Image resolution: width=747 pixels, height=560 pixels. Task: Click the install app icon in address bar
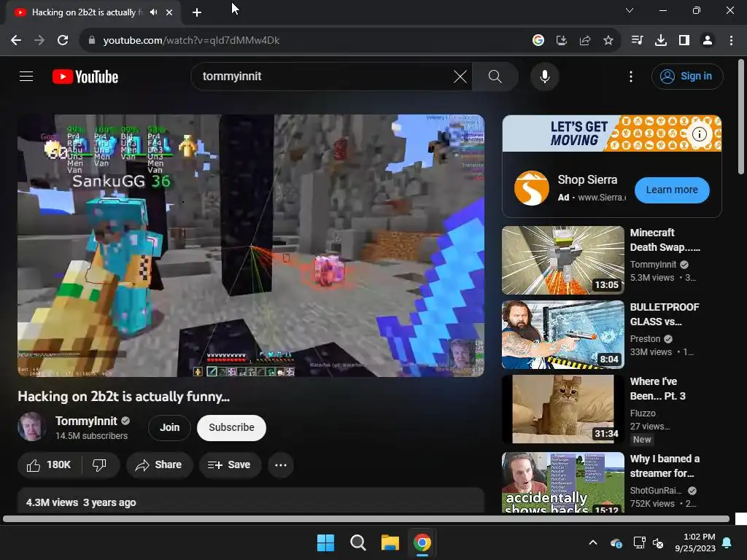[562, 41]
